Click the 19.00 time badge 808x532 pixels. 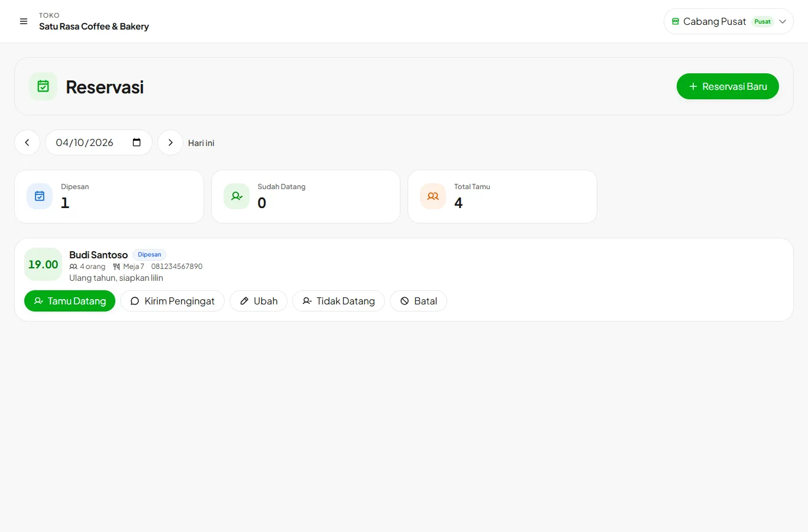[43, 264]
